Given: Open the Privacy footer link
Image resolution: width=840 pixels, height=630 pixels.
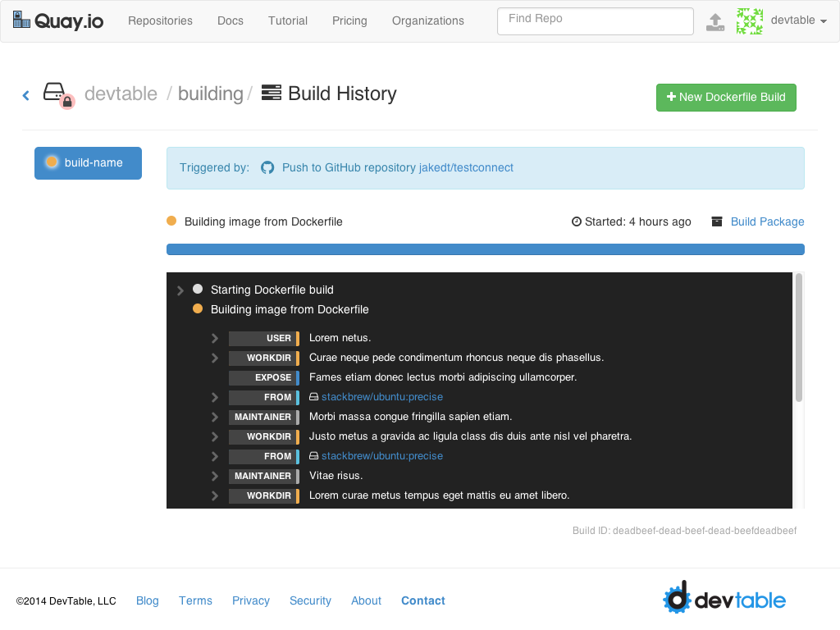Looking at the screenshot, I should 251,600.
